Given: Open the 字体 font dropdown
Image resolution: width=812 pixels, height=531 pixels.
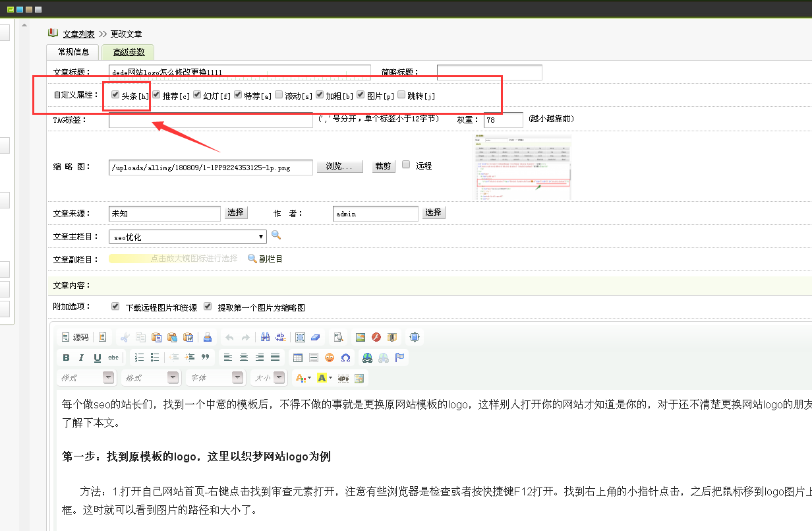Looking at the screenshot, I should [216, 378].
